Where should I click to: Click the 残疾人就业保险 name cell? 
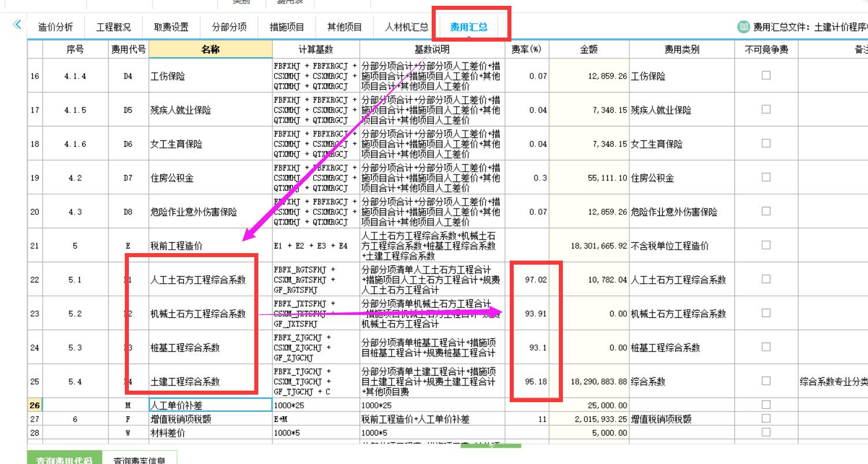[210, 110]
